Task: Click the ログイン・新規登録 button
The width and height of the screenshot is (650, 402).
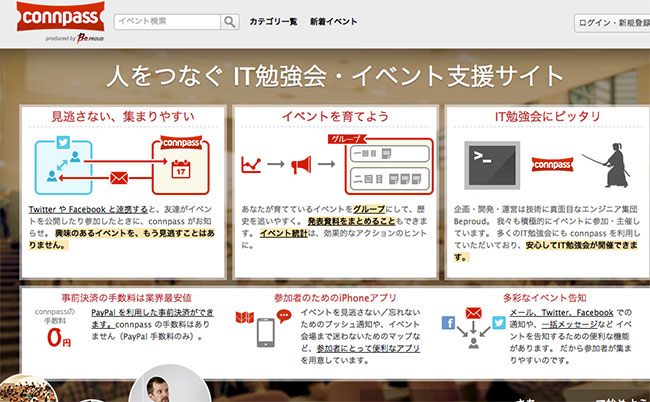Action: 613,23
